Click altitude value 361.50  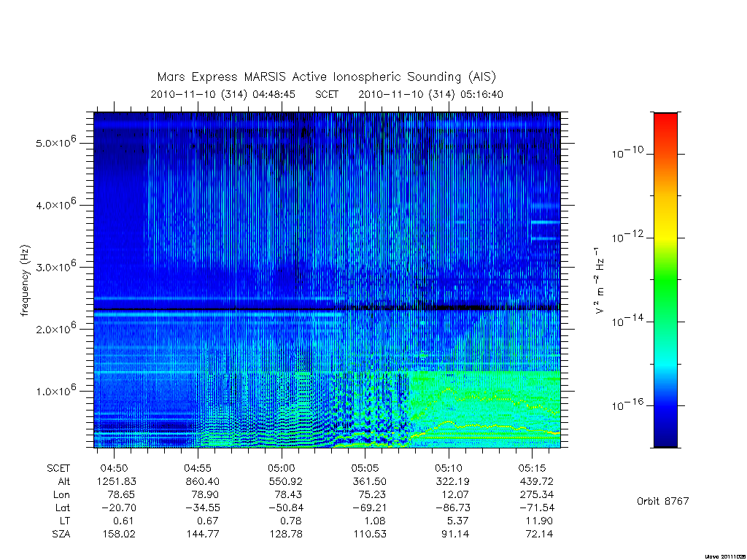[369, 481]
